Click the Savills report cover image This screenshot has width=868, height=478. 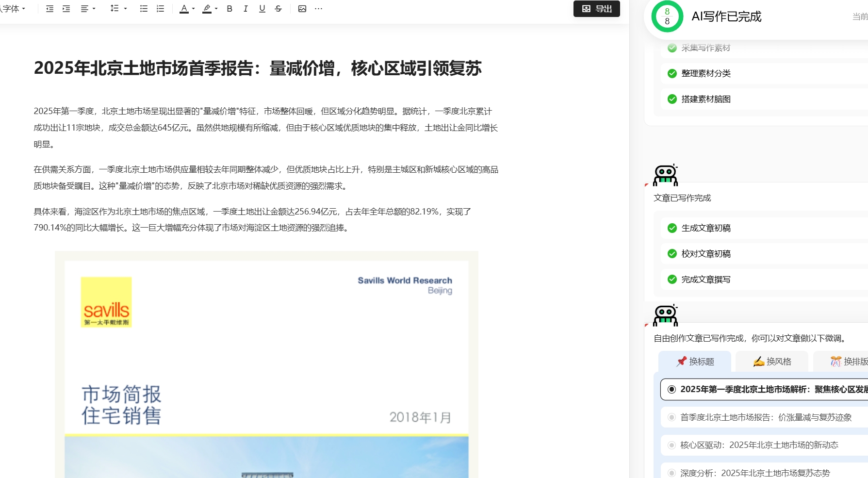pos(266,364)
